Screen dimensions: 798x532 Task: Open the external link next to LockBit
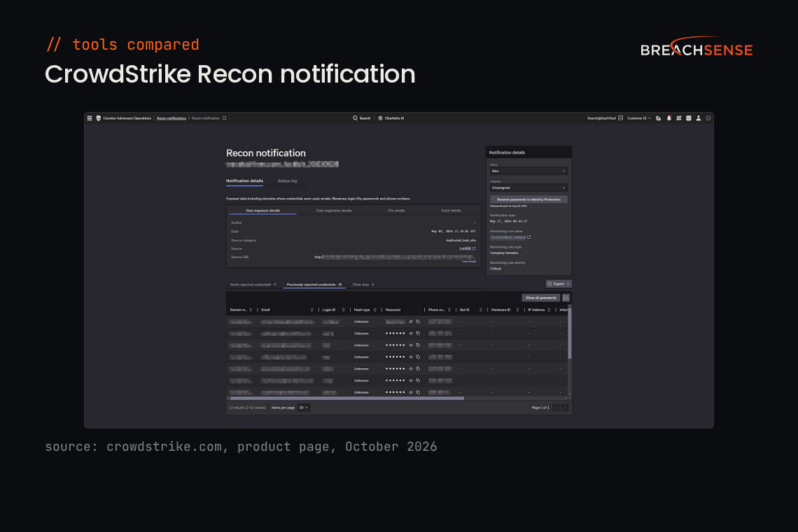coord(474,248)
